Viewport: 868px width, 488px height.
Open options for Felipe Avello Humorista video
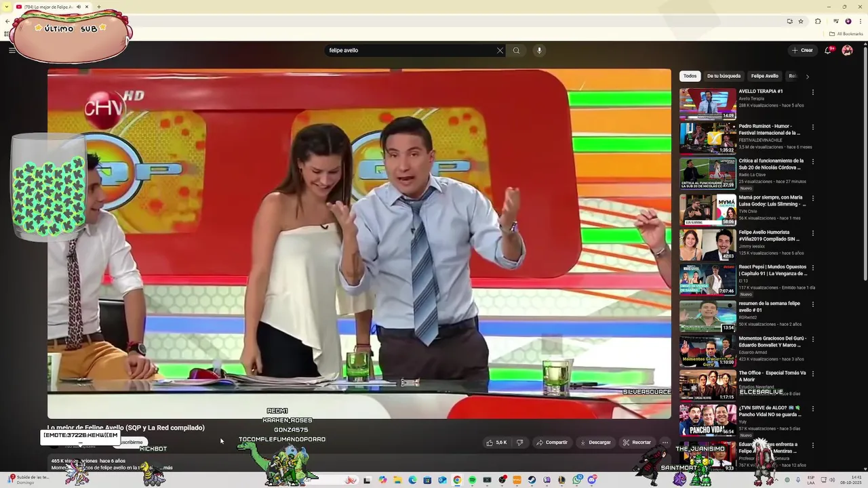click(x=812, y=233)
